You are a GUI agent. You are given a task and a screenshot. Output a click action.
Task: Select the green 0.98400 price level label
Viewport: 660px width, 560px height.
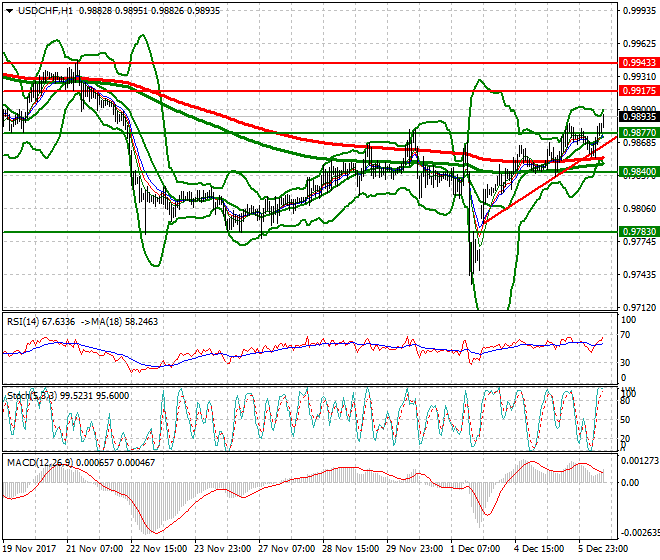[x=638, y=172]
